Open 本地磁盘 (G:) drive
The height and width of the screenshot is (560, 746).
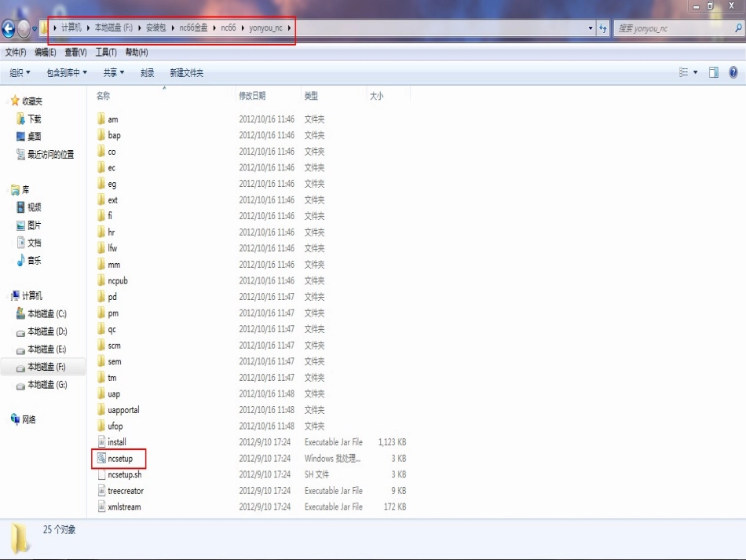tap(47, 384)
